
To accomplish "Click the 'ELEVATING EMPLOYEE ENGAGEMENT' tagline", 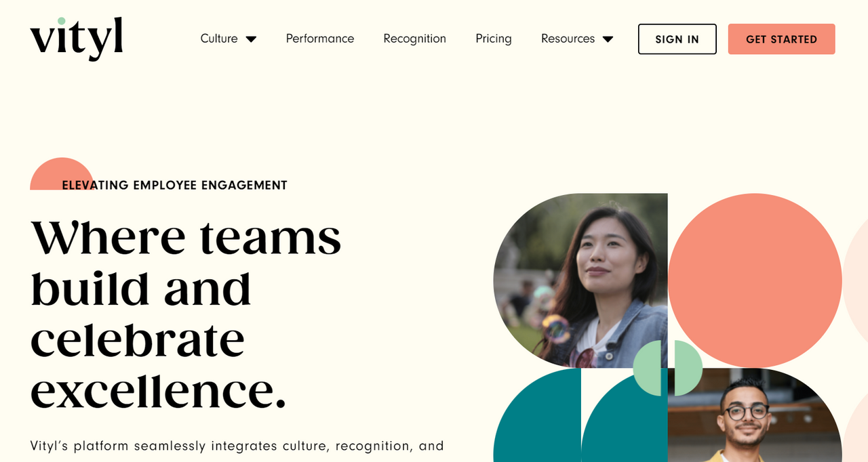I will coord(174,185).
